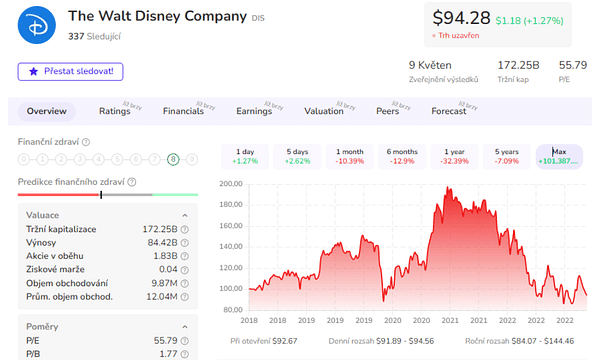Collapse the Valuace section
The height and width of the screenshot is (360, 600).
click(x=185, y=216)
